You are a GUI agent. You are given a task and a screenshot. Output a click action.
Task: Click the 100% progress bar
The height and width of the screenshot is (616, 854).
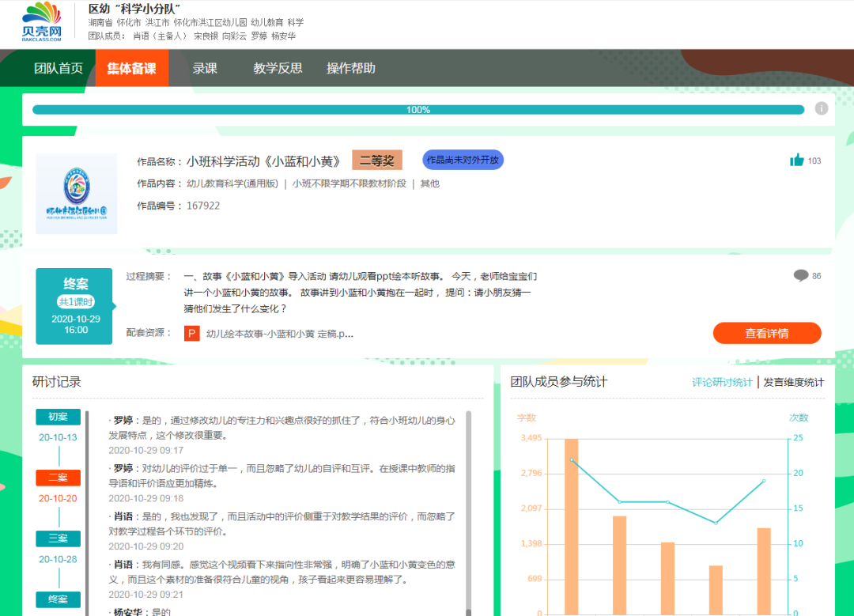point(418,109)
